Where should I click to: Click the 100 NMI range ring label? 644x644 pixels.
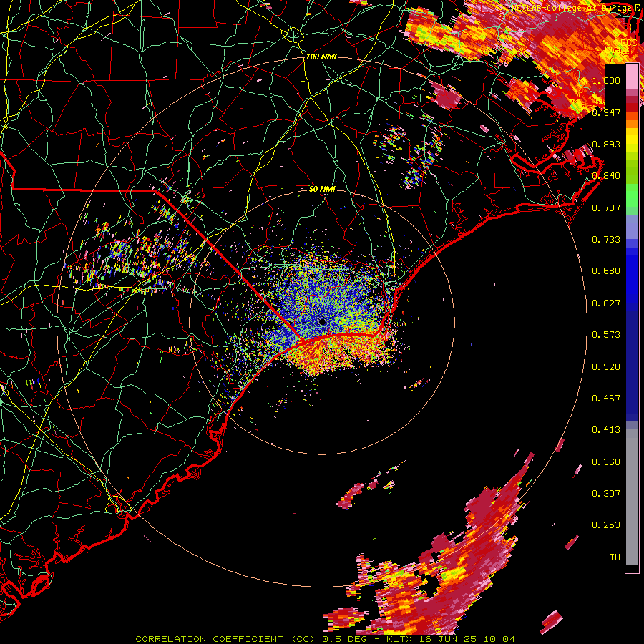click(321, 57)
